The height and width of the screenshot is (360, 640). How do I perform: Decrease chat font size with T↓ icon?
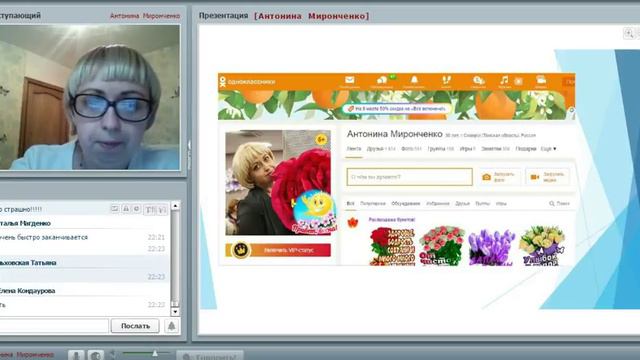[162, 210]
